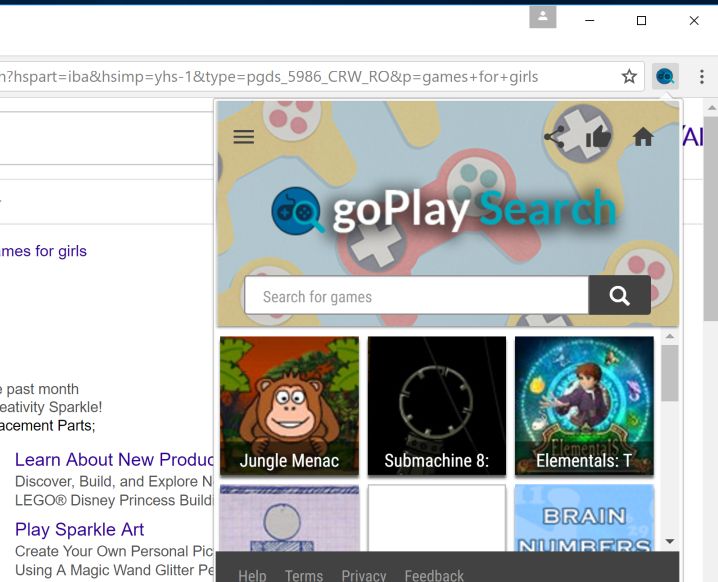The height and width of the screenshot is (582, 718).
Task: Open the stick figure sketch game thumbnail
Action: [289, 518]
